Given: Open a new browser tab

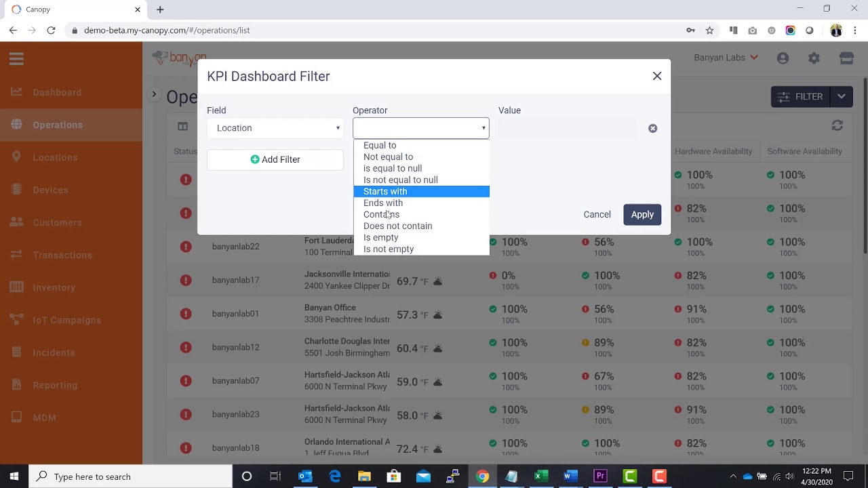Looking at the screenshot, I should [x=160, y=9].
